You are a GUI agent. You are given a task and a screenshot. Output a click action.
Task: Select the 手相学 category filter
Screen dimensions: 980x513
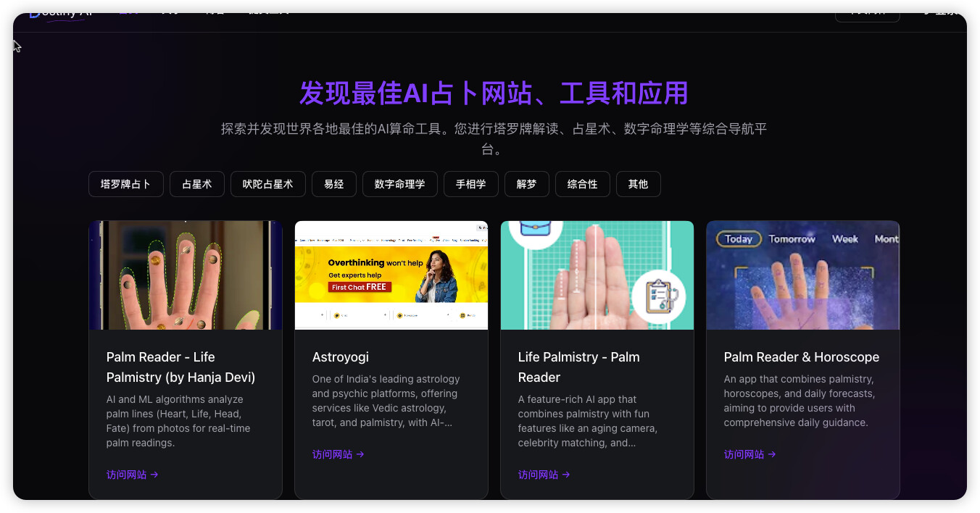[x=471, y=184]
